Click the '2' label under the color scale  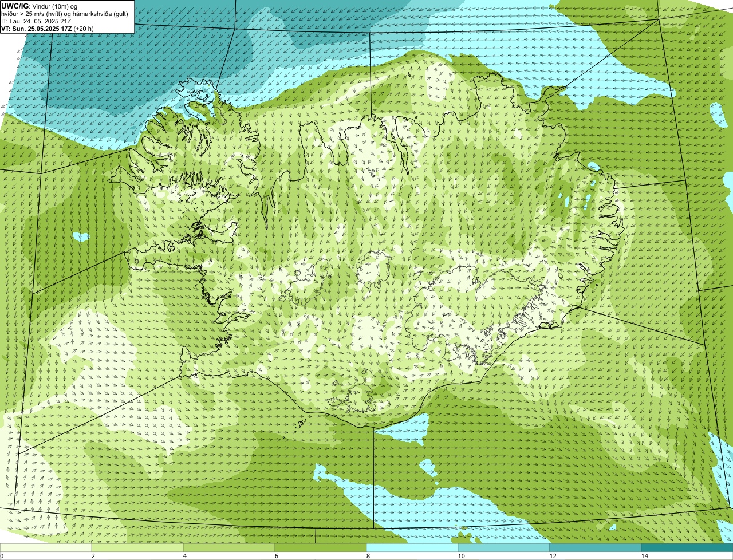click(93, 556)
